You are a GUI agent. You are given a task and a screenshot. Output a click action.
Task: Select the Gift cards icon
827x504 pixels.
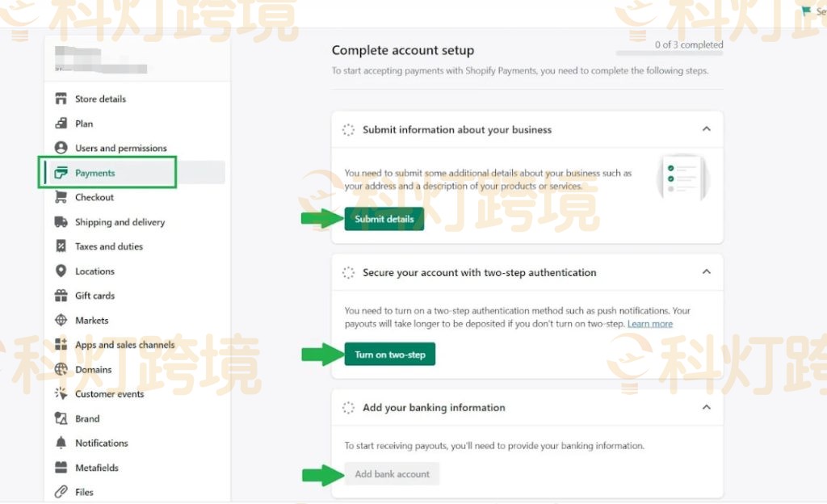click(x=63, y=295)
